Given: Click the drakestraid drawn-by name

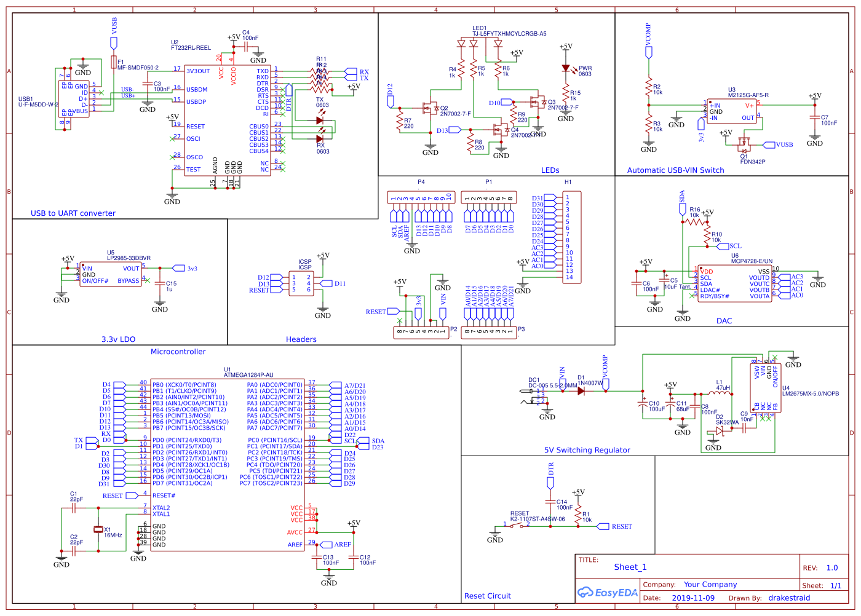Looking at the screenshot, I should [x=790, y=598].
